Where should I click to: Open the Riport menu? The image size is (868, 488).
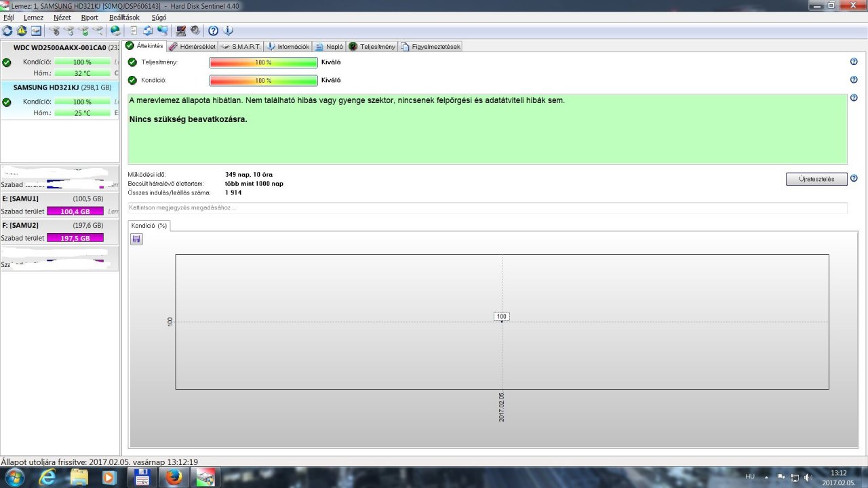[x=90, y=18]
